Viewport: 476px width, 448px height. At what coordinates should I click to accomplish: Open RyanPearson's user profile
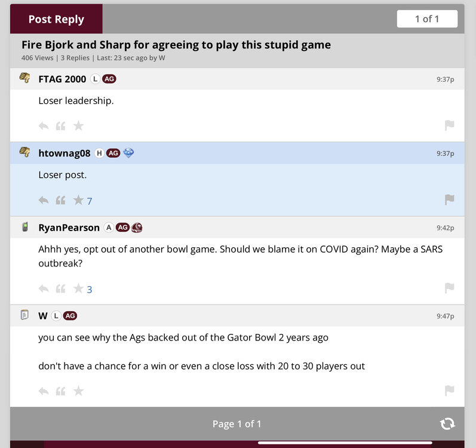[69, 228]
